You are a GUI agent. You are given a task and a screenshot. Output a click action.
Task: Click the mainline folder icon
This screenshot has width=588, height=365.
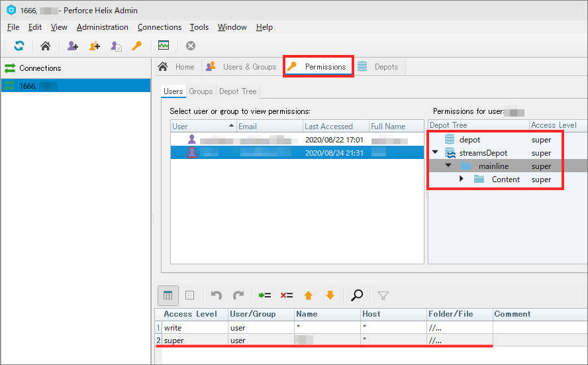tap(465, 166)
